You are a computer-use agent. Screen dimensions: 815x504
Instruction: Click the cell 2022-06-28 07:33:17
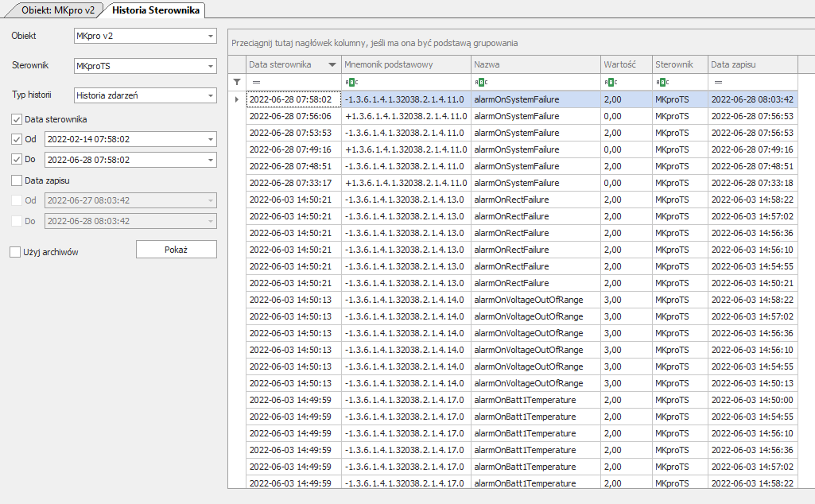(x=293, y=183)
